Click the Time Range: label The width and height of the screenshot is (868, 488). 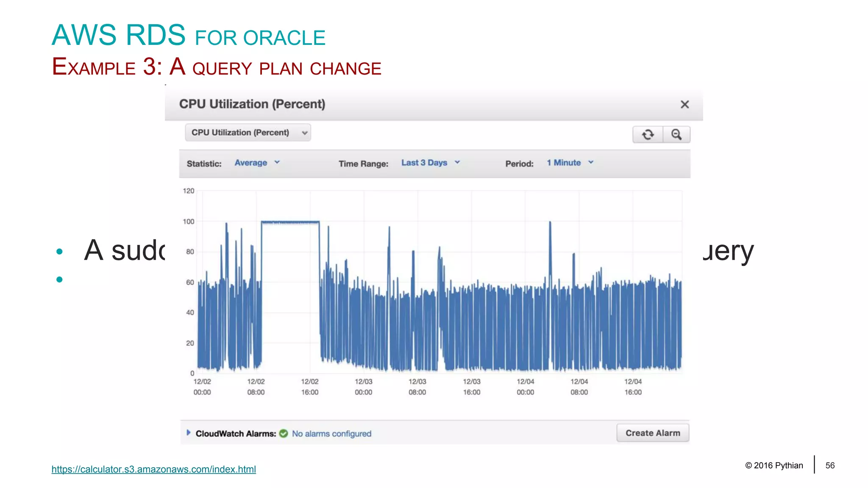point(364,164)
